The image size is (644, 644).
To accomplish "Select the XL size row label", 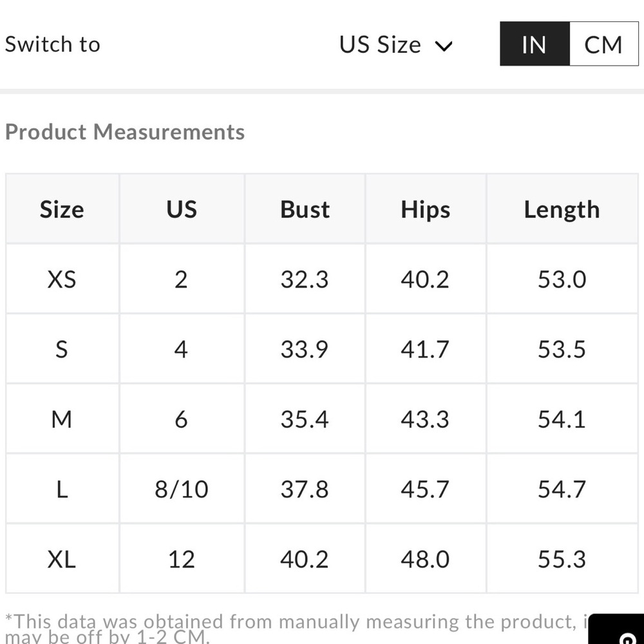I will (x=62, y=560).
